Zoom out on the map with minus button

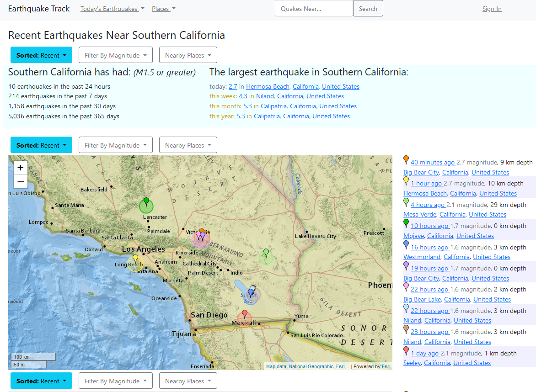point(21,181)
